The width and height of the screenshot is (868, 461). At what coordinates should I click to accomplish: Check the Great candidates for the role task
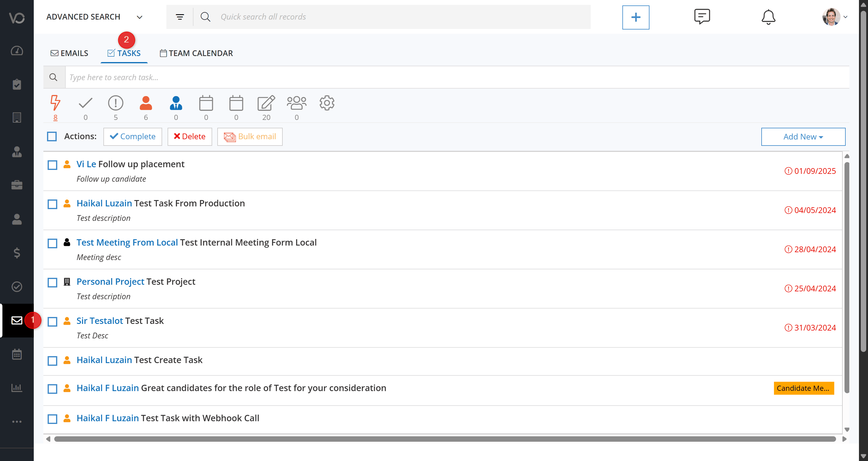tap(52, 389)
